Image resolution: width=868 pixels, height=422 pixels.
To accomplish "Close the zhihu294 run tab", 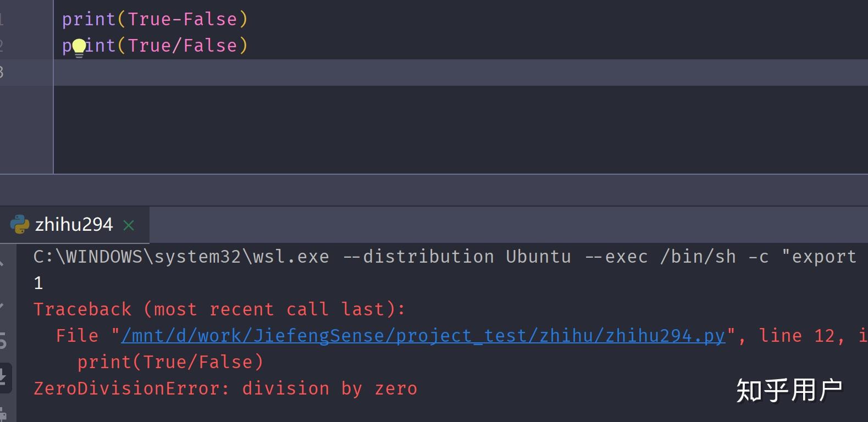I will coord(129,225).
